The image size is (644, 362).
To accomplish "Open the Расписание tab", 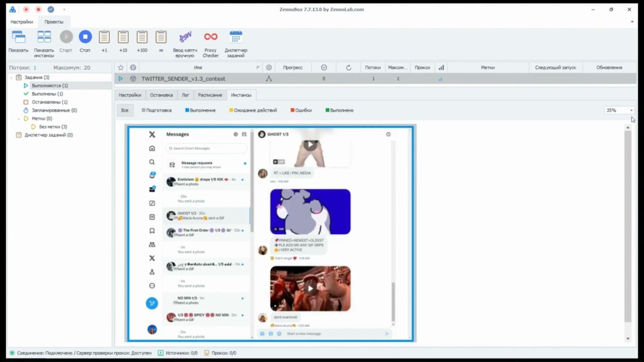I will pos(210,95).
